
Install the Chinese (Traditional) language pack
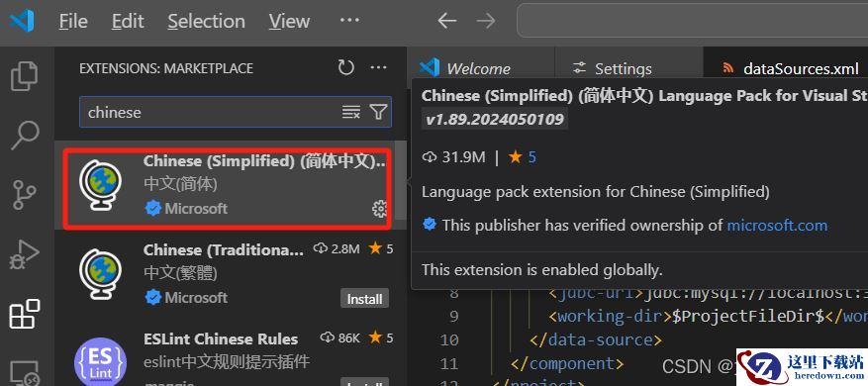click(x=364, y=299)
